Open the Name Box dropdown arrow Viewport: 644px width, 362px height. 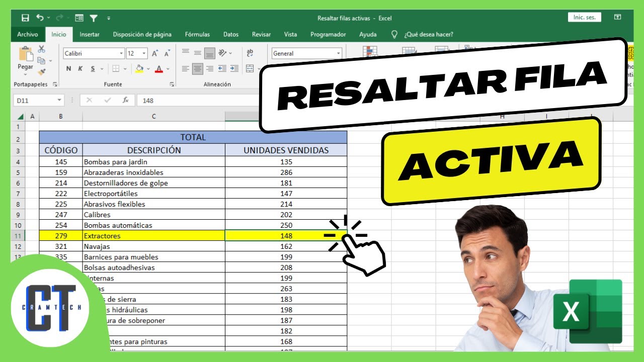tap(59, 101)
